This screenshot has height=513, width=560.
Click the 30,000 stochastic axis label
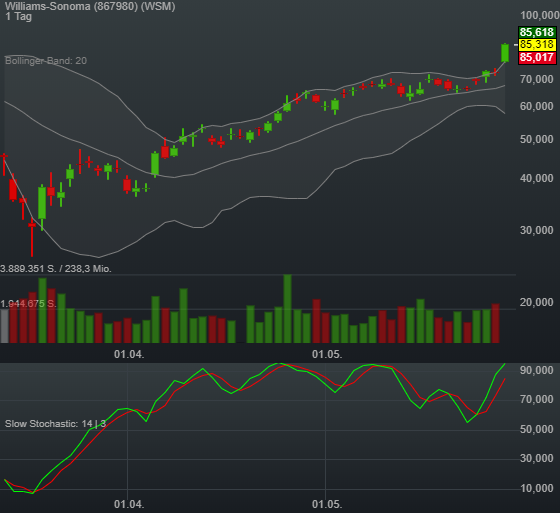coord(537,458)
